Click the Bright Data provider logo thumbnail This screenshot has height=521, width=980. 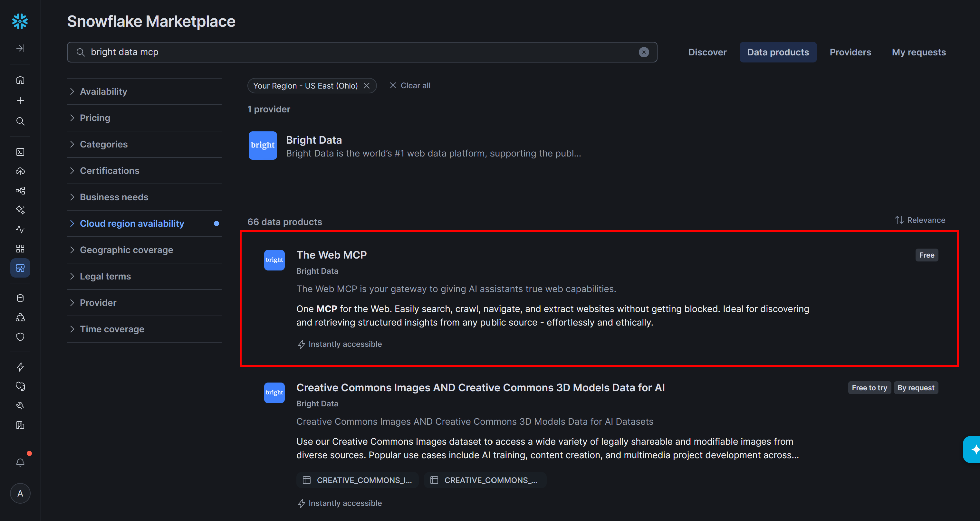point(263,145)
